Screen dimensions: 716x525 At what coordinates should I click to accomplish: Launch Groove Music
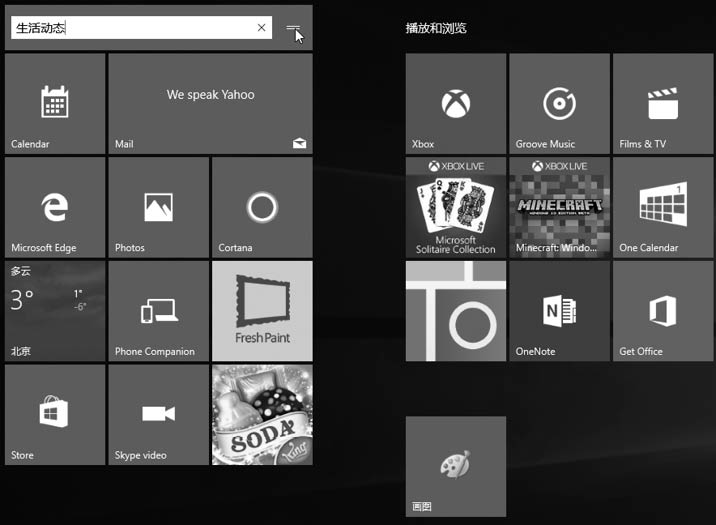[x=559, y=104]
